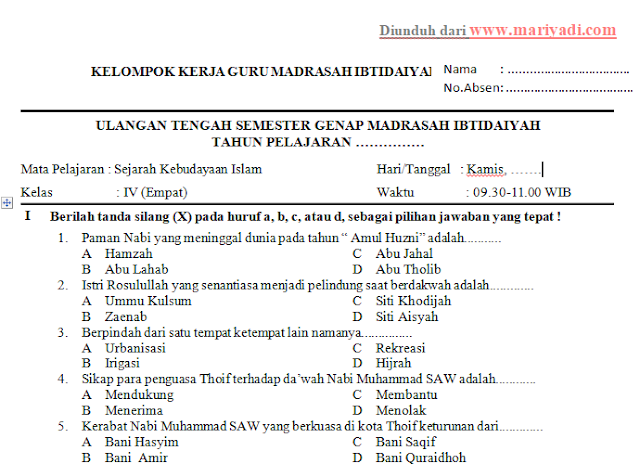
Task: Click 'Sejarah Kebudayaan Islam' subject text
Action: pos(188,169)
